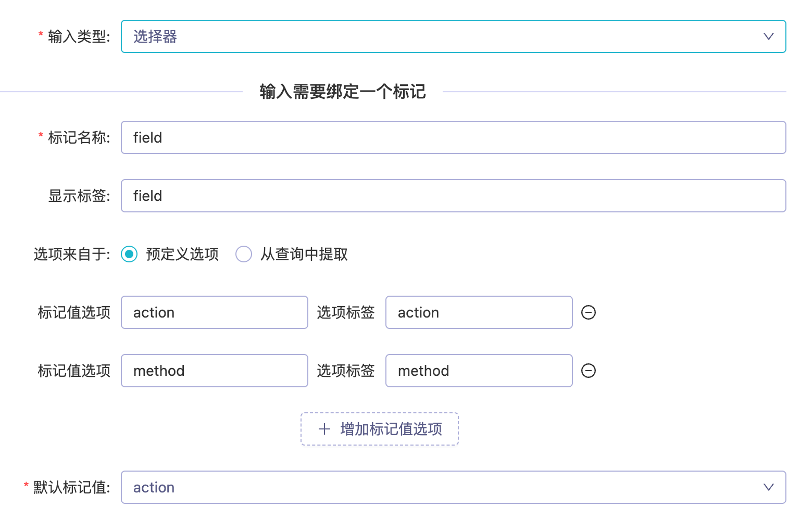Remove the method option row with minus icon
The image size is (801, 532).
pos(589,371)
